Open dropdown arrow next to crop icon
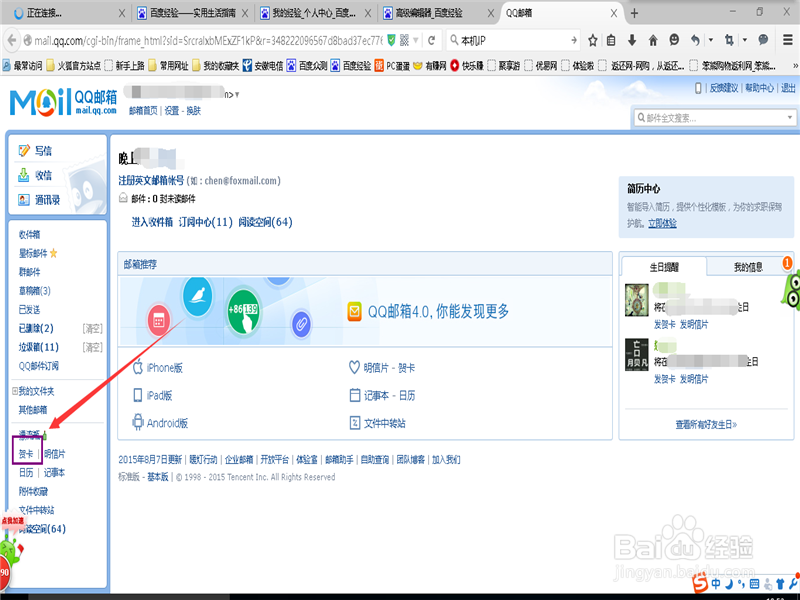Screen dimensions: 800x600 (x=744, y=40)
